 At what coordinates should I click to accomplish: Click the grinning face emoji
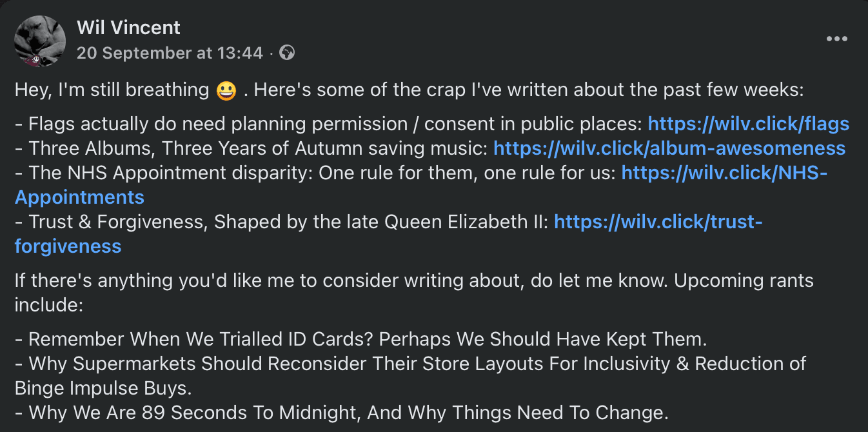point(226,90)
